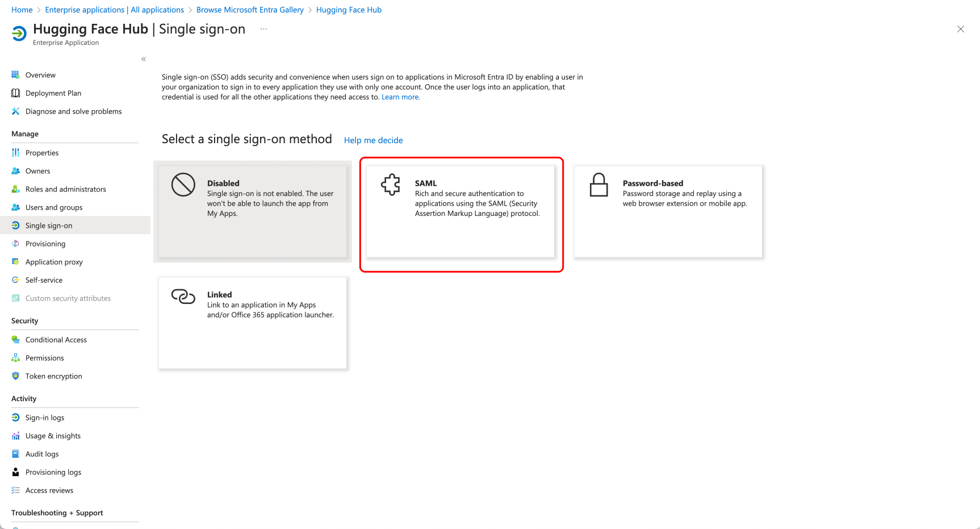This screenshot has width=980, height=529.
Task: Click the Token encryption shield icon
Action: (16, 376)
